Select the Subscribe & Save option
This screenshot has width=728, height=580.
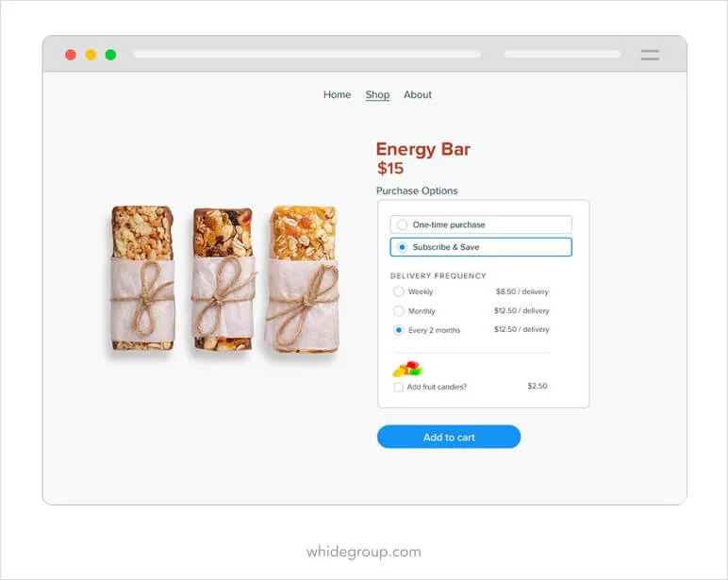(x=481, y=247)
